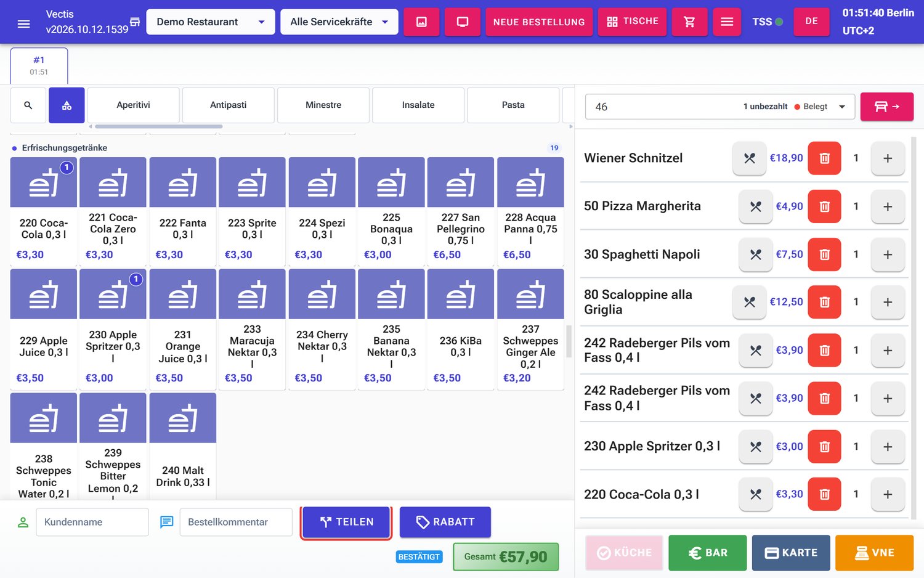Click the image icon button in header
924x578 pixels.
point(421,22)
